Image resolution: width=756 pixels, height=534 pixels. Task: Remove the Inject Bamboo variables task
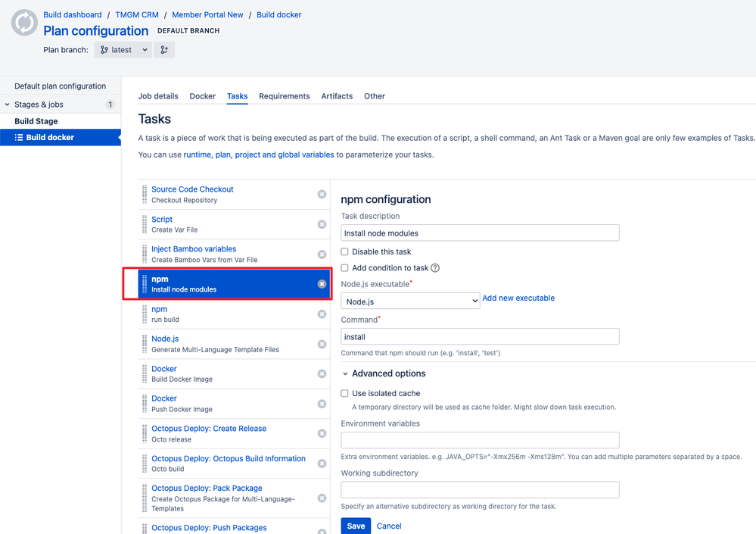(x=322, y=255)
